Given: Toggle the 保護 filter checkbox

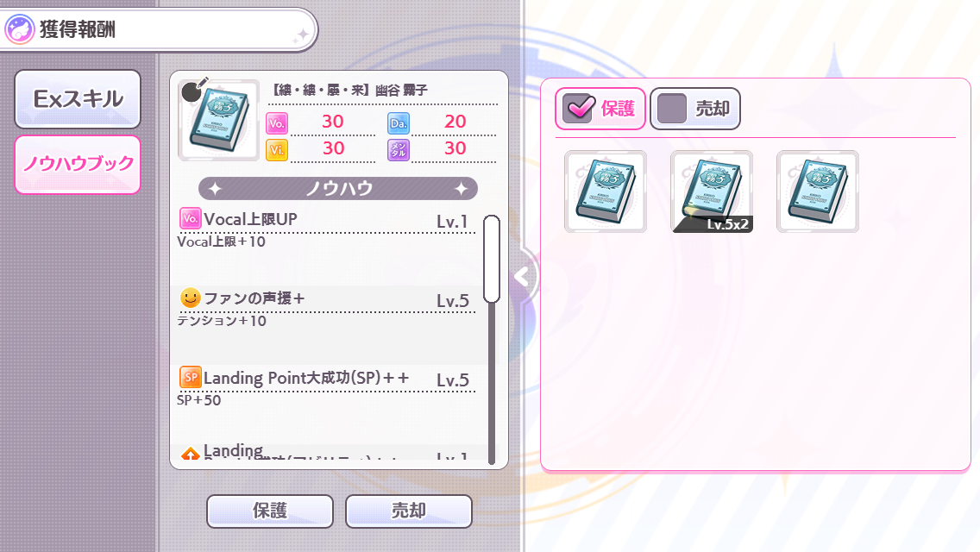Looking at the screenshot, I should (578, 109).
